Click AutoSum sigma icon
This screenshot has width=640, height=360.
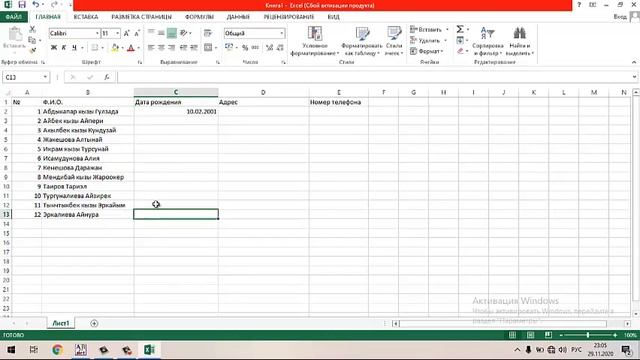click(x=460, y=29)
